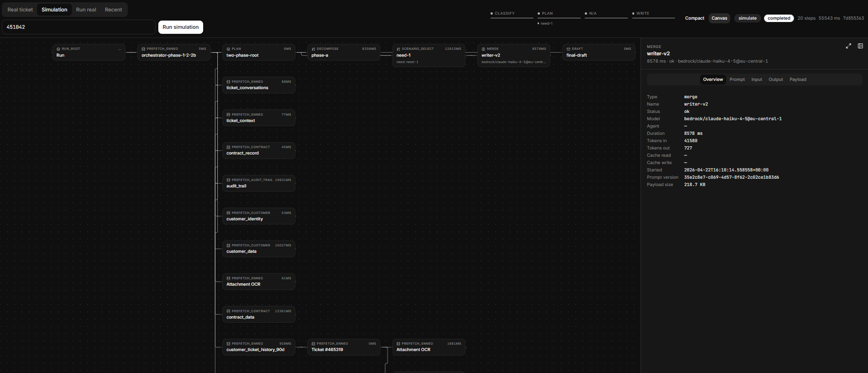
Task: Select the ticket_conversations node
Action: tap(259, 85)
